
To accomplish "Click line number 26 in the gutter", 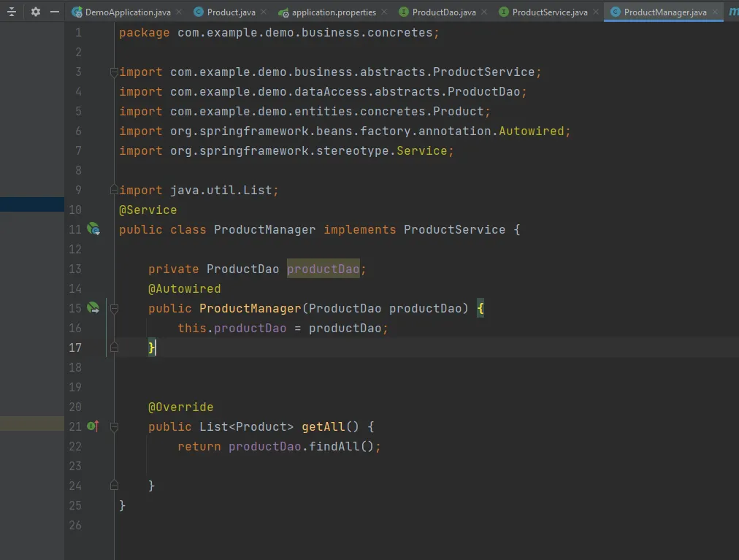I will click(x=75, y=525).
